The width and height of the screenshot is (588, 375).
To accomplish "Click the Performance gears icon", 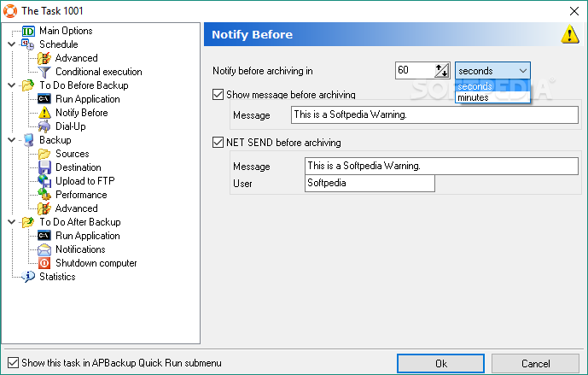I will click(44, 195).
